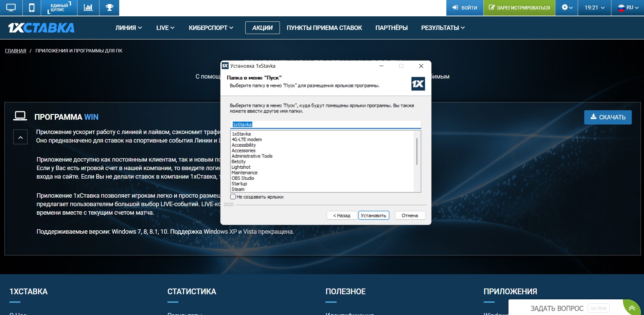
Task: Close the Установка 1xStavka window
Action: 421,66
